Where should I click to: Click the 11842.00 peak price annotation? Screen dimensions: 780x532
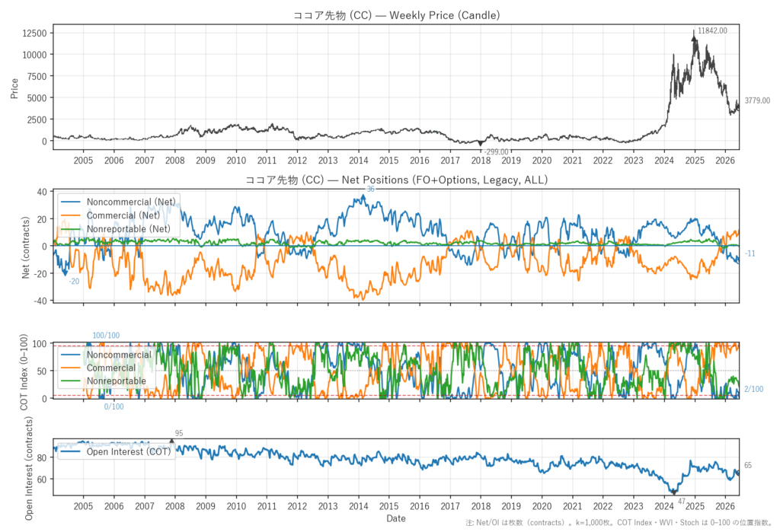[712, 31]
